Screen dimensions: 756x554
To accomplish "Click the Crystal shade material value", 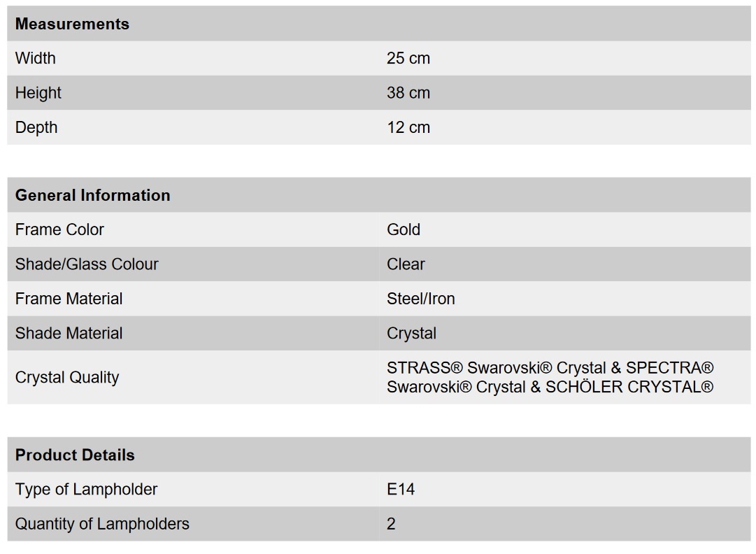I will pos(411,333).
